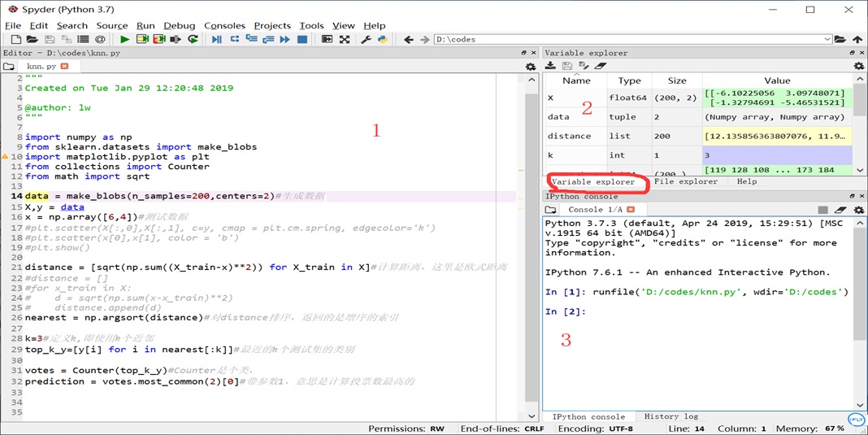The height and width of the screenshot is (435, 868).
Task: Maximize current pane toolbar icon
Action: (328, 39)
